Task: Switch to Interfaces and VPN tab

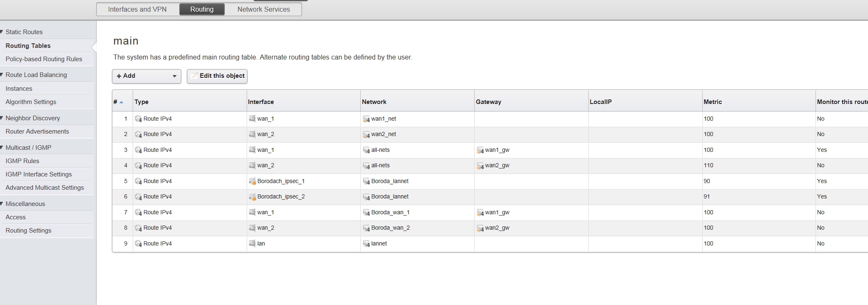Action: 137,9
